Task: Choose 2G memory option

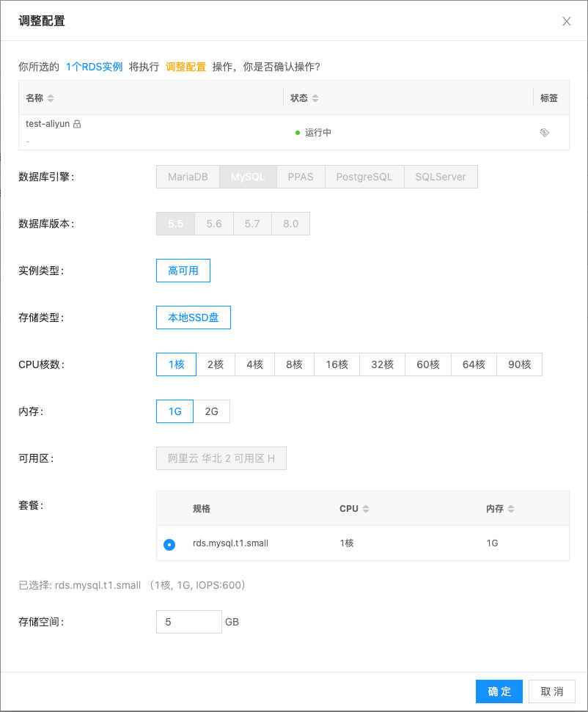Action: click(211, 411)
